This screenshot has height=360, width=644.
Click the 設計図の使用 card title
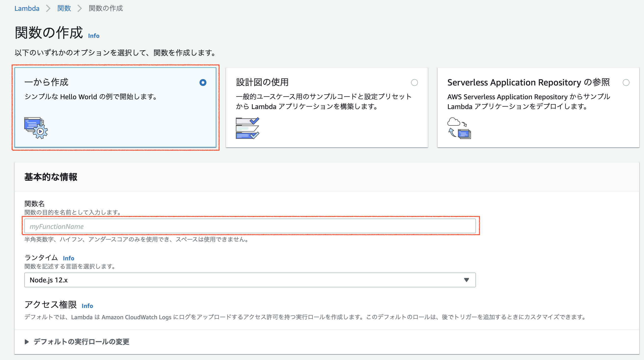262,82
